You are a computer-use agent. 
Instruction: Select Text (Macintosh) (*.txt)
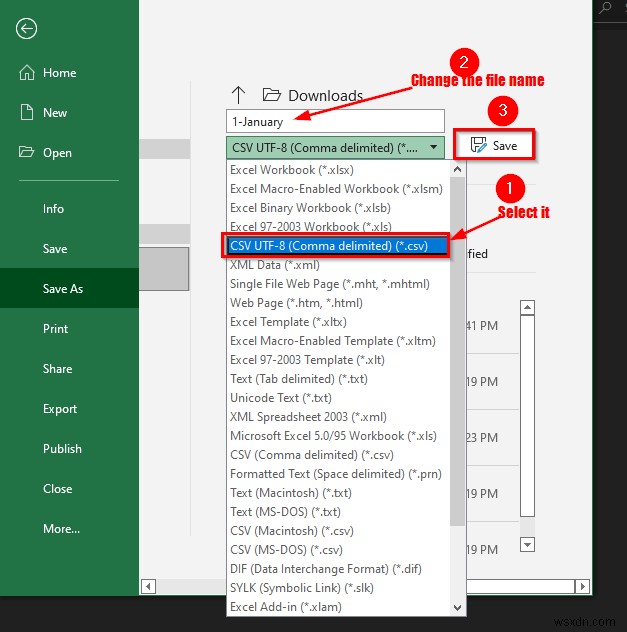coord(338,493)
